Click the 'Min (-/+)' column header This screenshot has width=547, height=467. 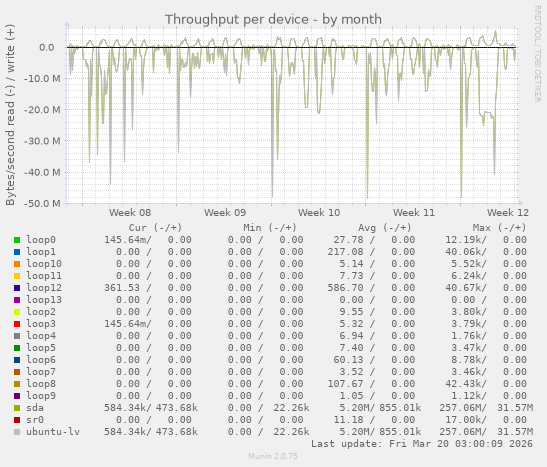[270, 228]
